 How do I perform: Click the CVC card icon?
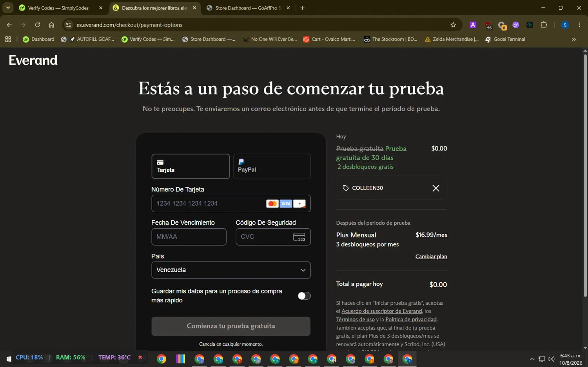click(299, 237)
